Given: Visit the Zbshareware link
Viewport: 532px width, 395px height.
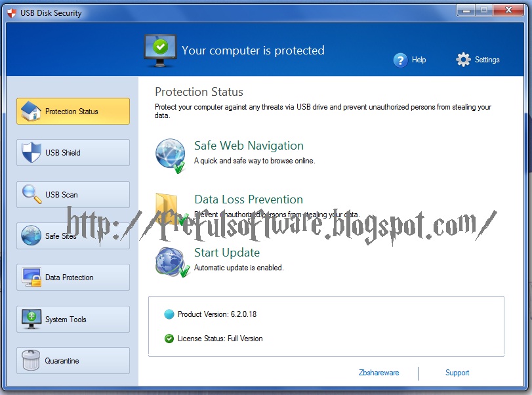Looking at the screenshot, I should coord(379,373).
